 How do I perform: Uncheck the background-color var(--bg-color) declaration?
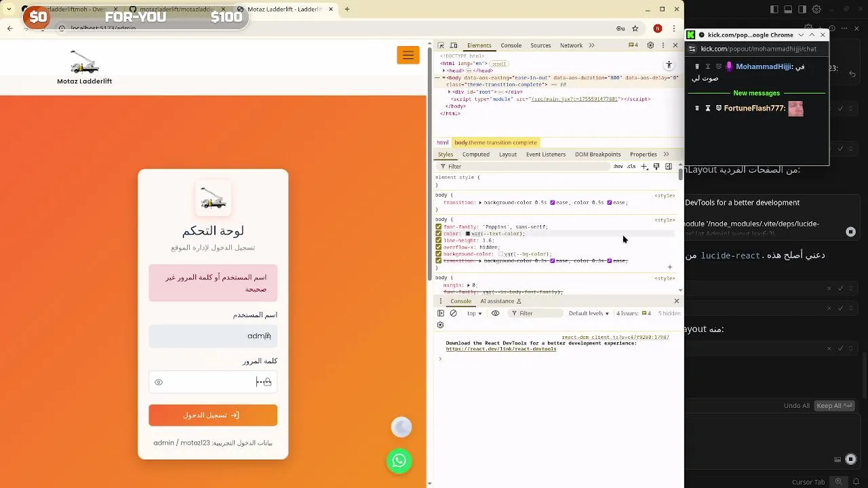coord(439,254)
